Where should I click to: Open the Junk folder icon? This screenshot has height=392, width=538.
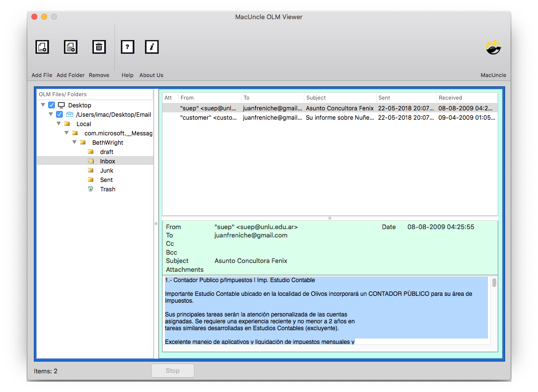point(91,170)
